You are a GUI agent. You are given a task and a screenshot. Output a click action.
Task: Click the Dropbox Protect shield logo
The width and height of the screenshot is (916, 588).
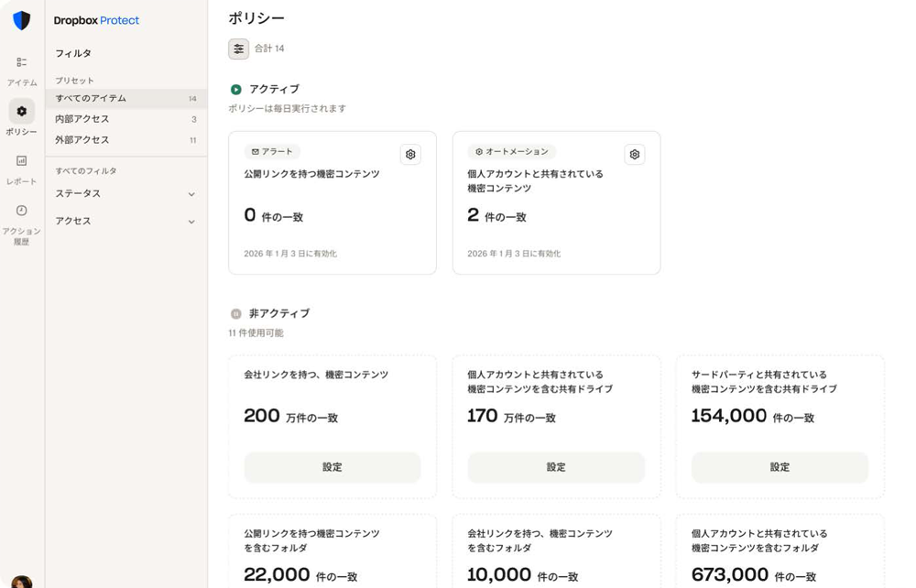click(x=22, y=20)
